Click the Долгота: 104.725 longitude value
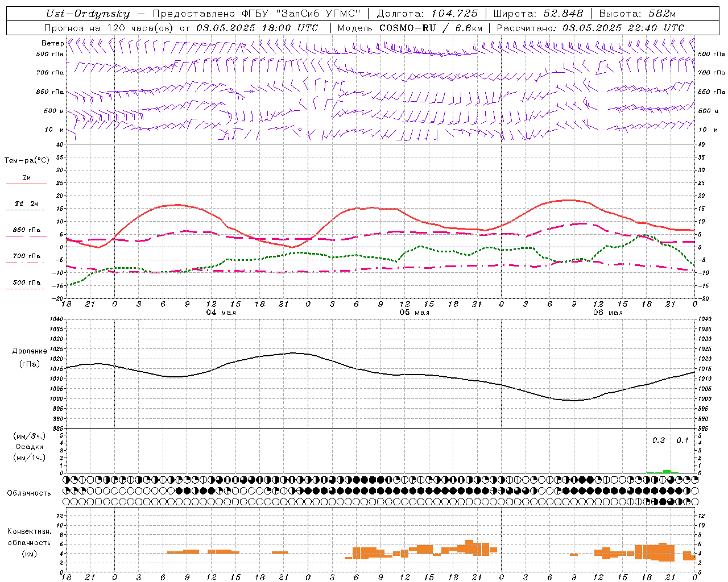The height and width of the screenshot is (582, 728). pos(427,14)
